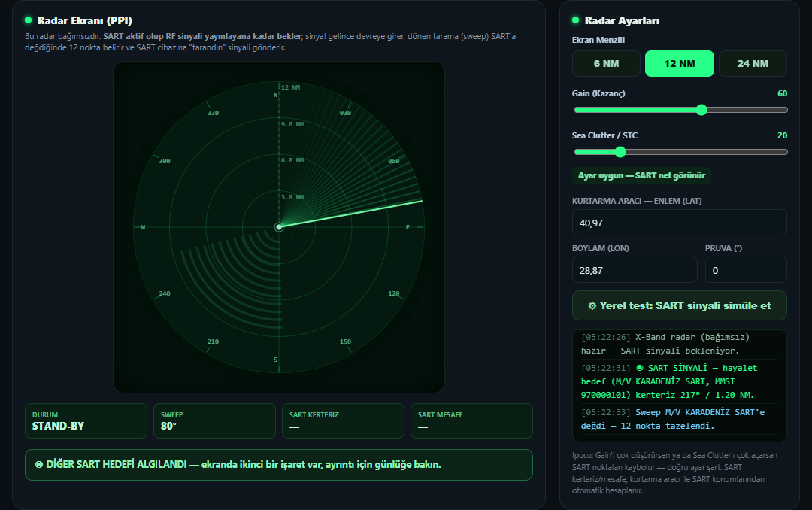Image resolution: width=812 pixels, height=510 pixels.
Task: Click the S compass marker on radar
Action: pyautogui.click(x=275, y=360)
